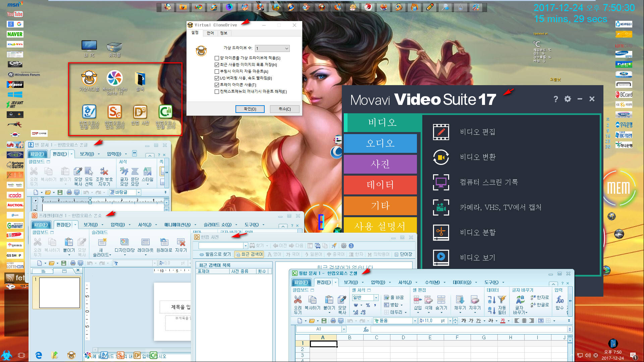Screen dimensions: 644x362
Task: Enable sheep icon for virtual drive checkbox
Action: [x=217, y=58]
